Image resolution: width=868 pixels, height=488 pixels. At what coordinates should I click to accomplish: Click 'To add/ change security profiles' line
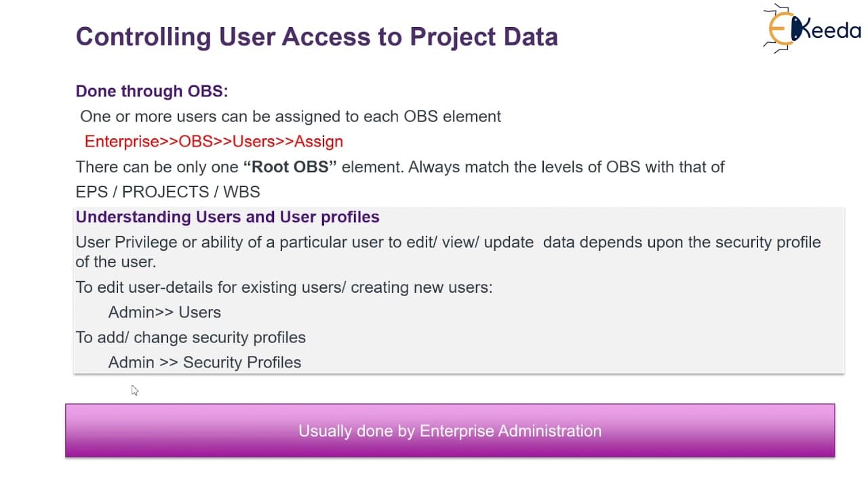tap(191, 338)
